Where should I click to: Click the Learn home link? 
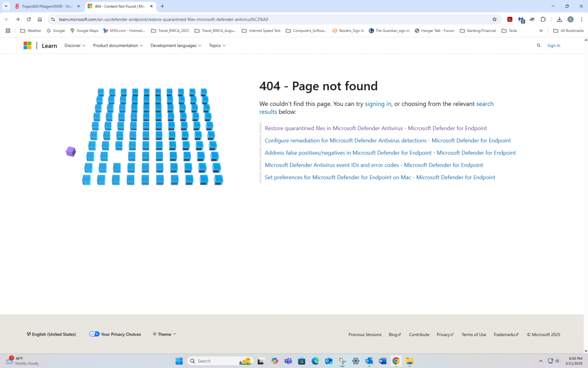[x=49, y=46]
